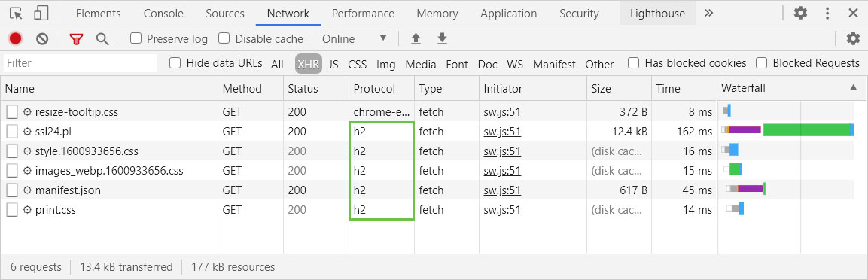868x280 pixels.
Task: Sort by the Status column header
Action: point(316,89)
